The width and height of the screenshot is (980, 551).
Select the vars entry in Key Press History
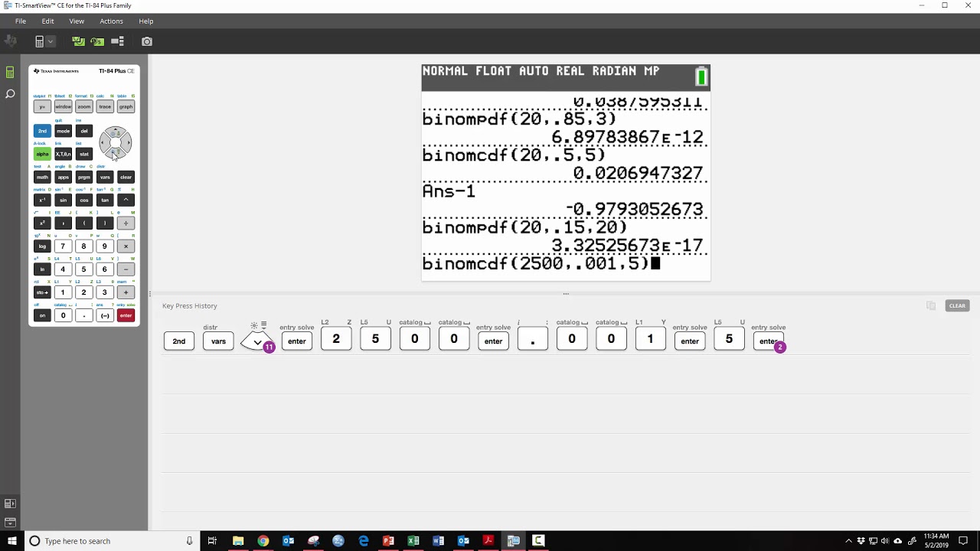(x=218, y=341)
